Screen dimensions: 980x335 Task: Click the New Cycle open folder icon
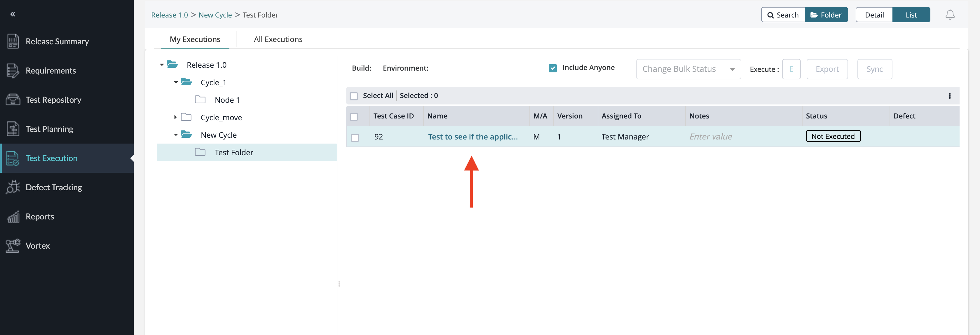[186, 134]
